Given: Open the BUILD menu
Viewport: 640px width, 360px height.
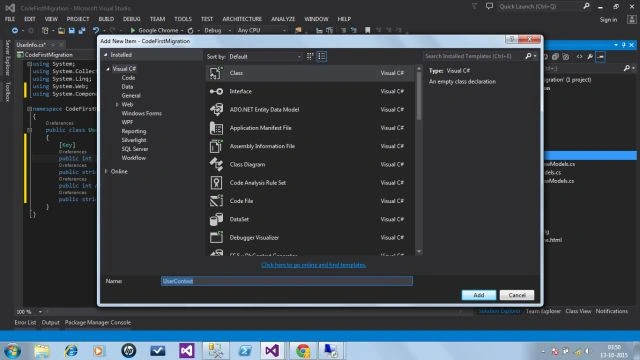Looking at the screenshot, I should pos(106,19).
